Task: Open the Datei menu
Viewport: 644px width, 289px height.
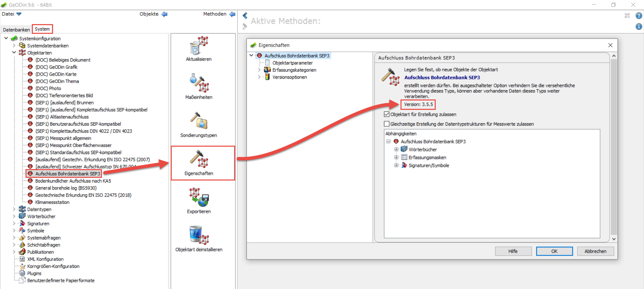Action: coord(11,14)
